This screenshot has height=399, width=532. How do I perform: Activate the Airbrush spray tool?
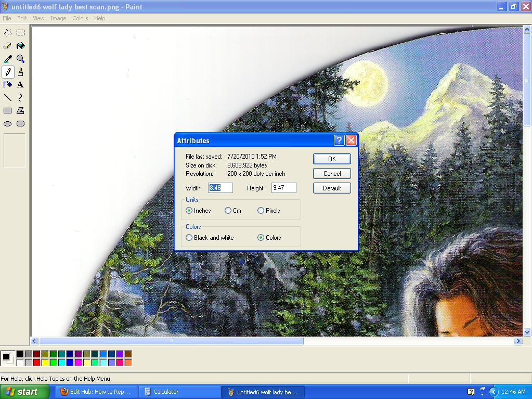tap(8, 85)
